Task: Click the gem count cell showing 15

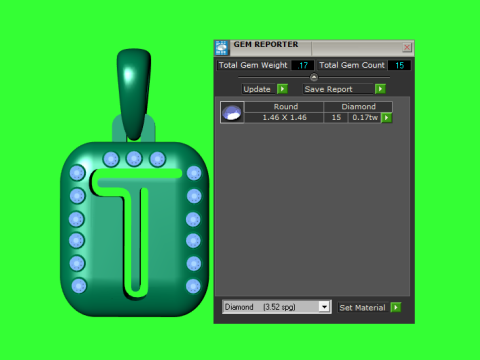Action: point(336,118)
